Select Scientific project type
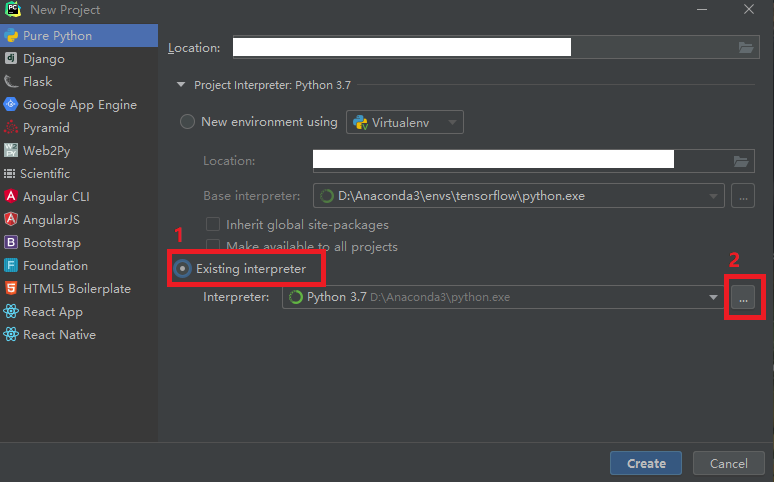The height and width of the screenshot is (482, 774). 79,173
